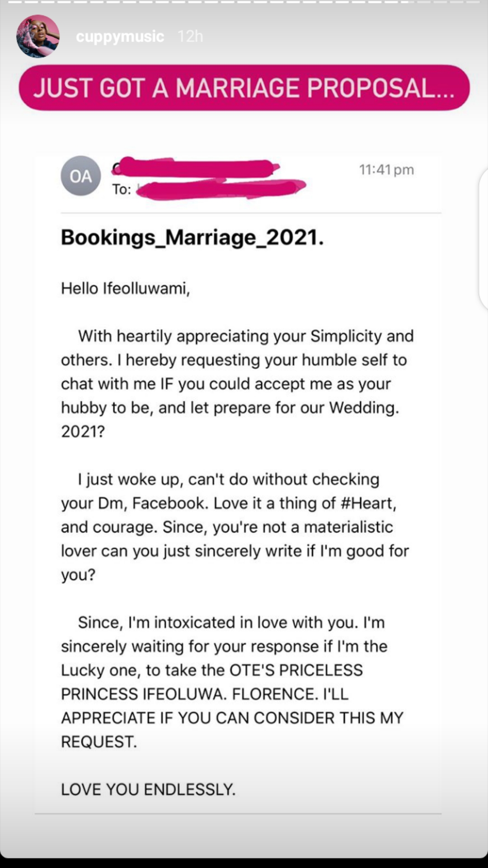This screenshot has width=488, height=868.
Task: Click the gray "OA" sender avatar
Action: coord(81,176)
